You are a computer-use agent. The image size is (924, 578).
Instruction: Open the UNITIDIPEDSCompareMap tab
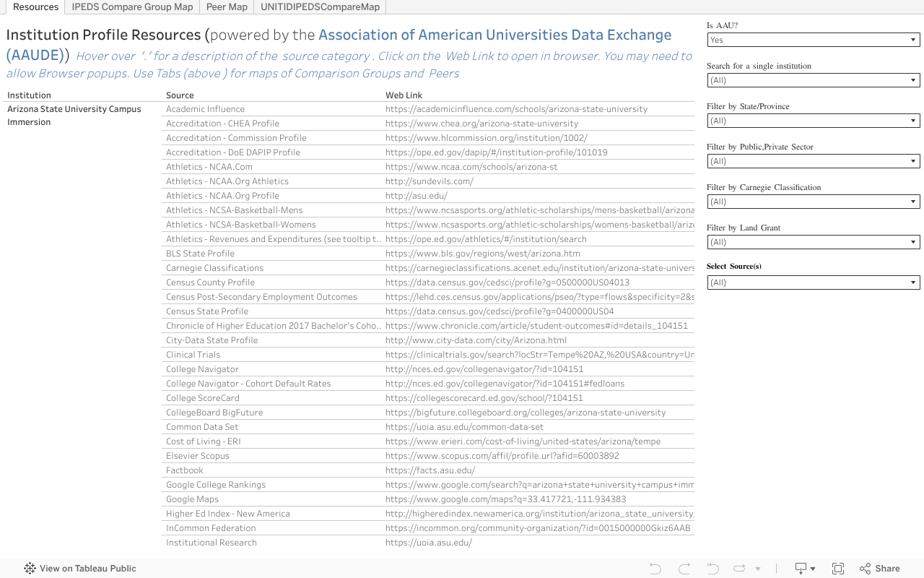320,7
